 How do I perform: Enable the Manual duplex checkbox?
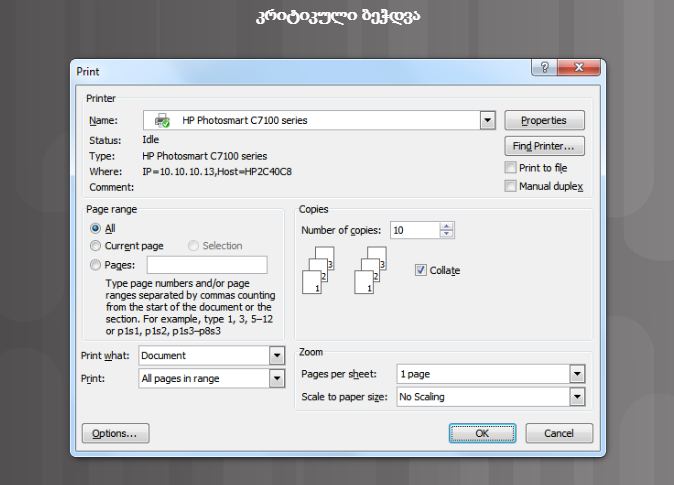point(511,186)
